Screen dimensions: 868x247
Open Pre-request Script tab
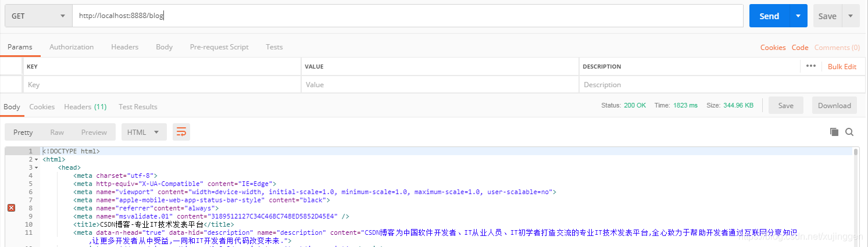click(219, 47)
